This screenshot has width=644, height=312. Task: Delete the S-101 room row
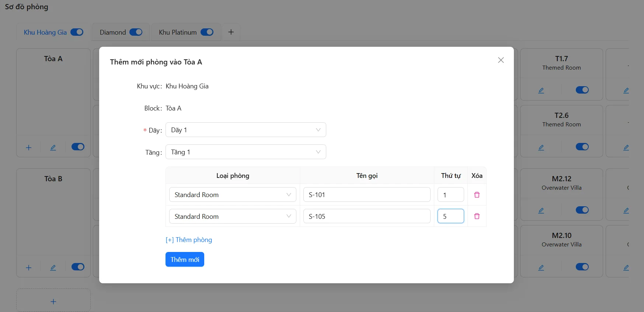(x=477, y=195)
